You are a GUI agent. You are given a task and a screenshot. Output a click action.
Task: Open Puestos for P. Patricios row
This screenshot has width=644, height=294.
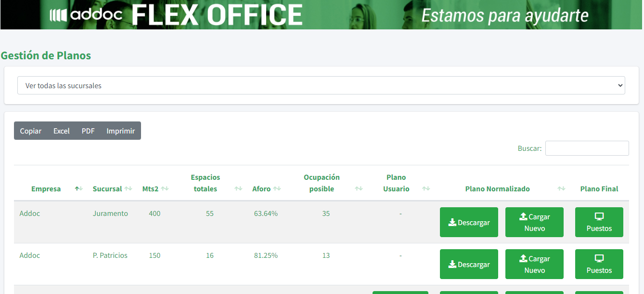599,264
